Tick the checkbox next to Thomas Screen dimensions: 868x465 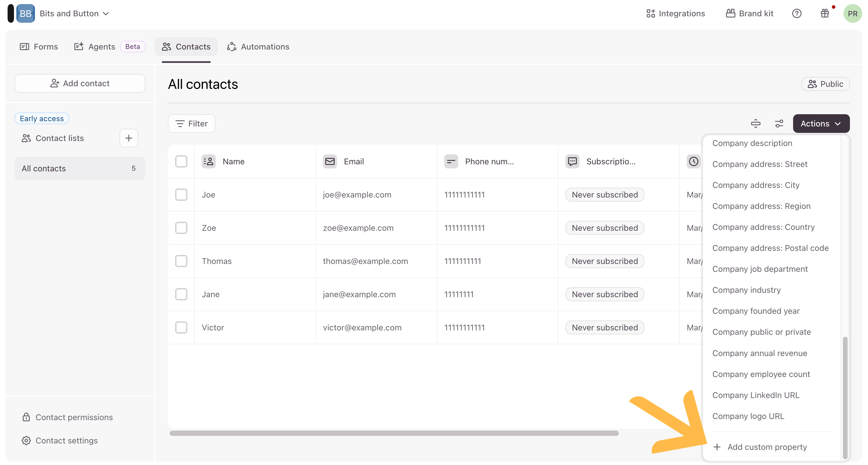point(181,261)
